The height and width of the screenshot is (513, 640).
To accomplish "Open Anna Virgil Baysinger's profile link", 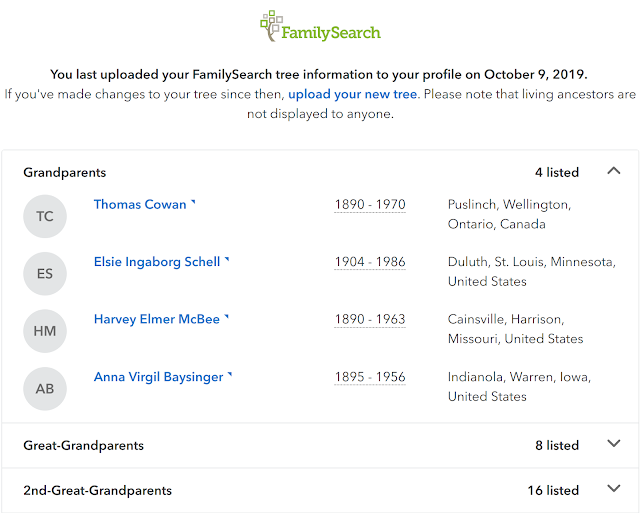I will click(x=158, y=377).
